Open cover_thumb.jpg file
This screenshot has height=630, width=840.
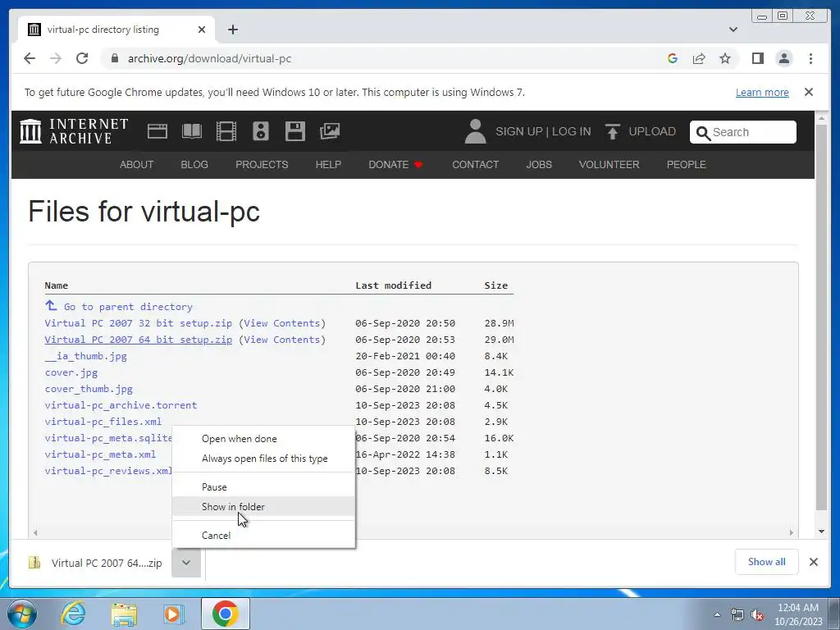pyautogui.click(x=89, y=389)
